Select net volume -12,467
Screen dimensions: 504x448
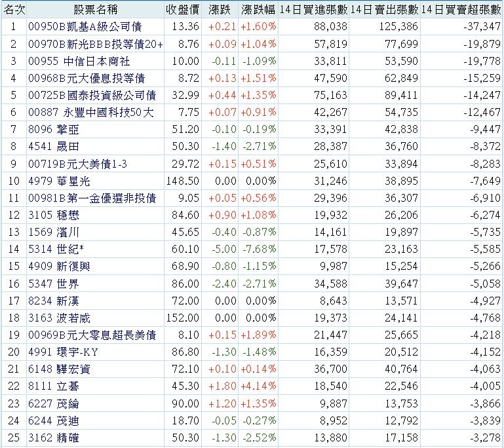(482, 112)
